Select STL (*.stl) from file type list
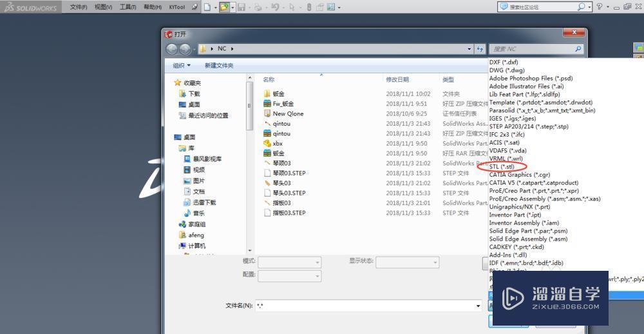 pos(502,166)
